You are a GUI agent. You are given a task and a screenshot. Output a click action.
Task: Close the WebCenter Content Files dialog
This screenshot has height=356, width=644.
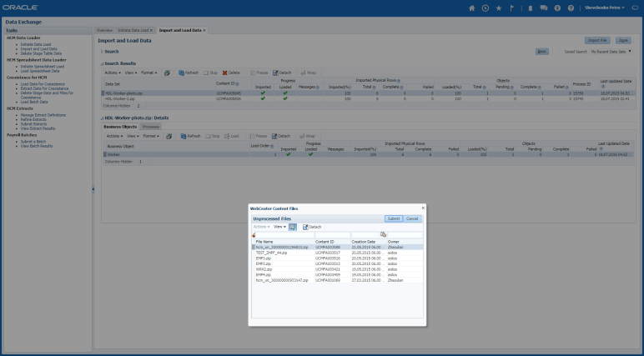pyautogui.click(x=423, y=208)
